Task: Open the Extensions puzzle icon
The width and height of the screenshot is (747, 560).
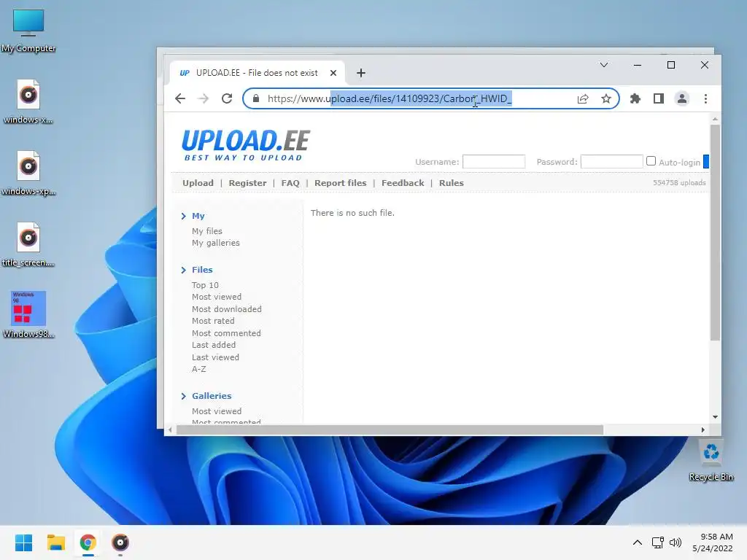Action: [x=635, y=98]
